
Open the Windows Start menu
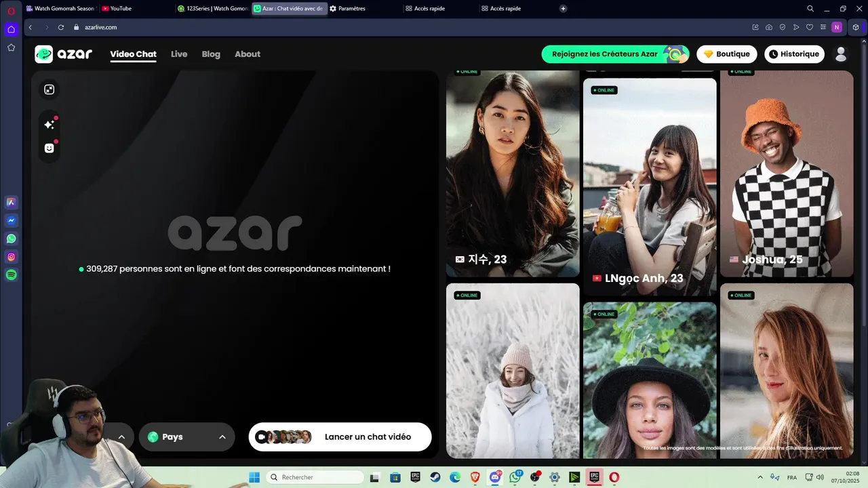pos(254,477)
